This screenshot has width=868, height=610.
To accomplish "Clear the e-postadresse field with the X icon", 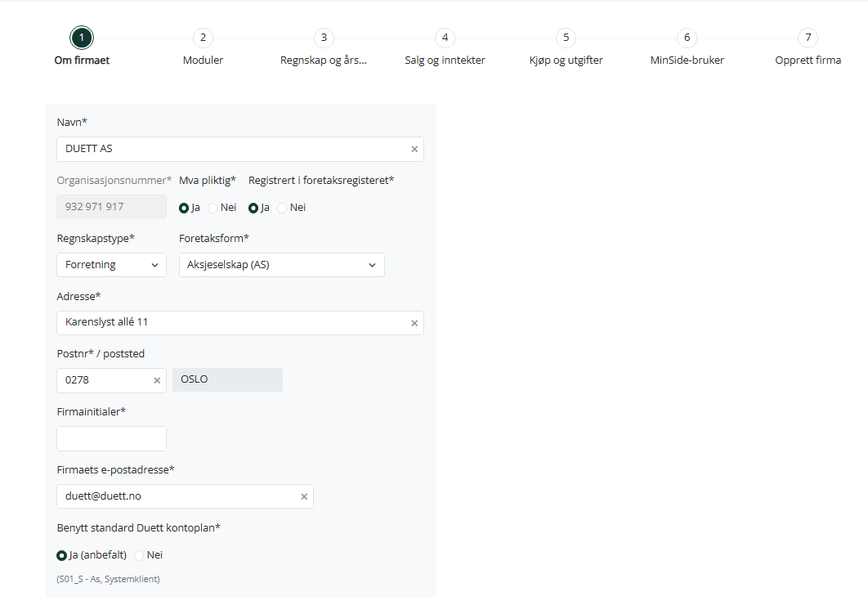I will pyautogui.click(x=304, y=496).
